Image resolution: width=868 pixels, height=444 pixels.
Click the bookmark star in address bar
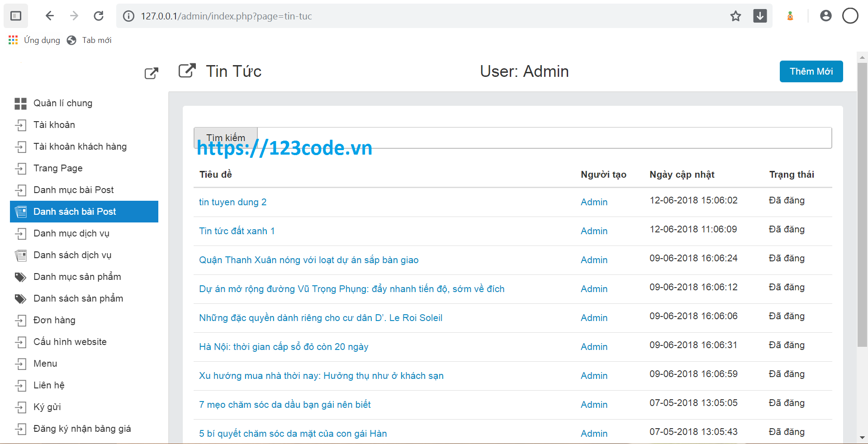coord(736,16)
